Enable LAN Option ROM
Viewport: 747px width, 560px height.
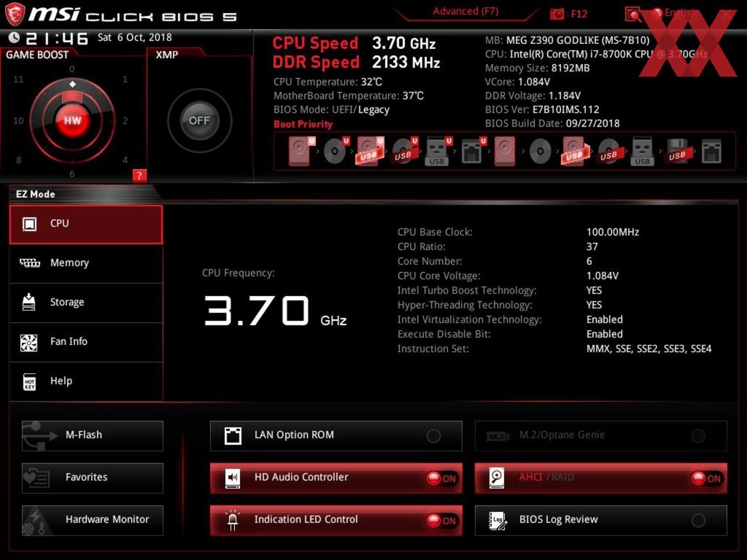[336, 435]
